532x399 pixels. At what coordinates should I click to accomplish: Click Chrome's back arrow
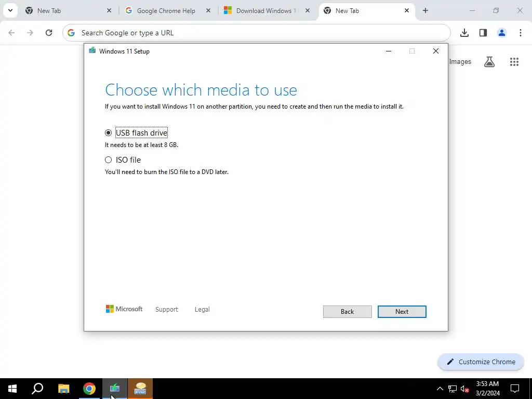pyautogui.click(x=11, y=33)
